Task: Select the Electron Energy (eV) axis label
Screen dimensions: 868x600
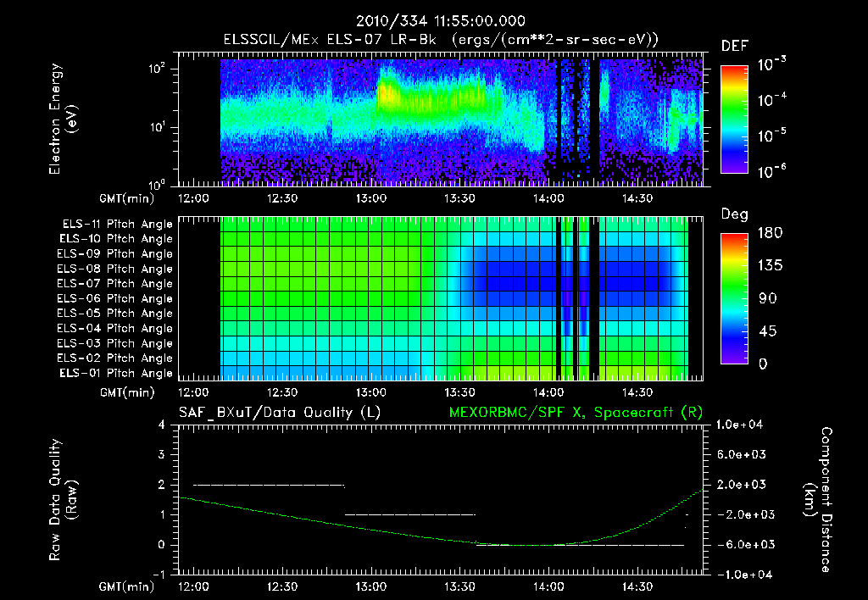Action: [x=63, y=119]
